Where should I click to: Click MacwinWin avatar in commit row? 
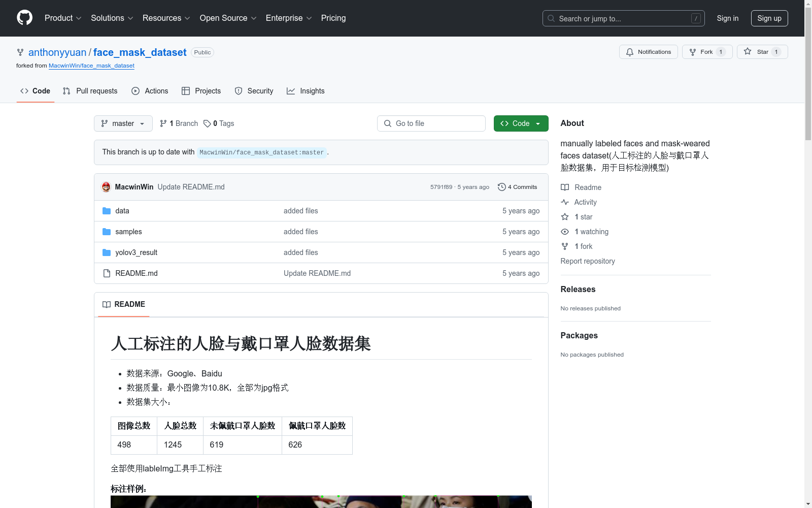(x=106, y=187)
